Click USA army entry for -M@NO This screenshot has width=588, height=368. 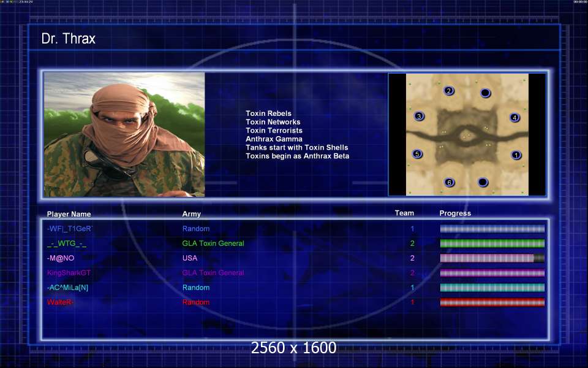point(190,258)
